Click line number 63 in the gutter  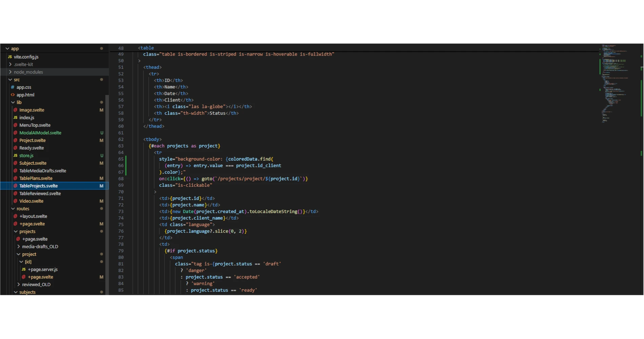121,146
